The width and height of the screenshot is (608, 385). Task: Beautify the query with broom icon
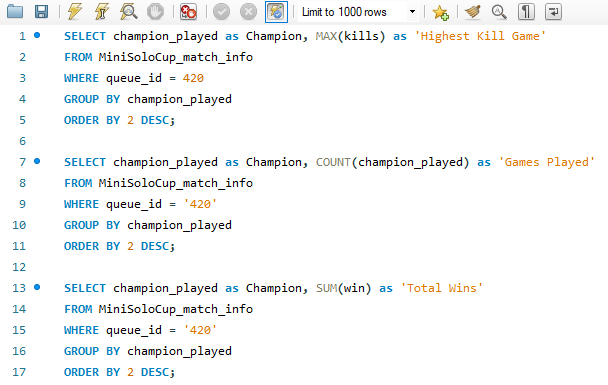click(473, 12)
